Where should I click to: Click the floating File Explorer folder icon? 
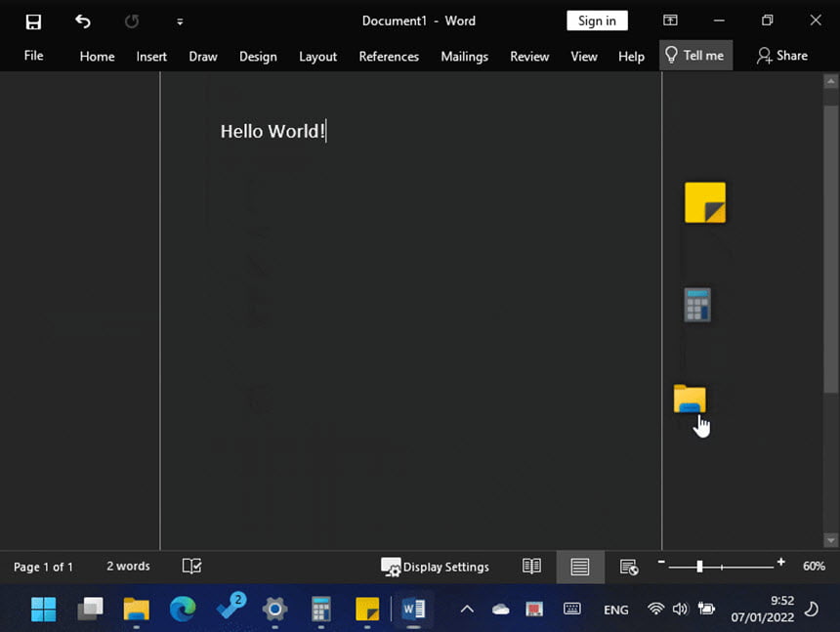(x=690, y=399)
